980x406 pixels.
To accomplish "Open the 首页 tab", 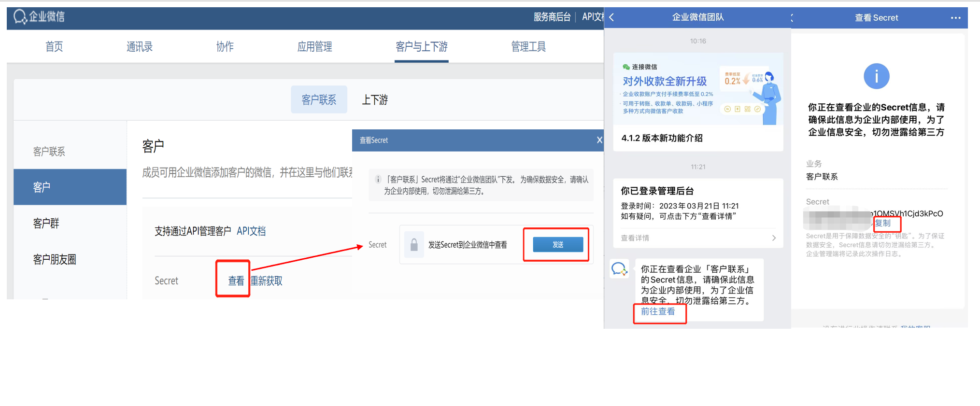I will pyautogui.click(x=54, y=47).
